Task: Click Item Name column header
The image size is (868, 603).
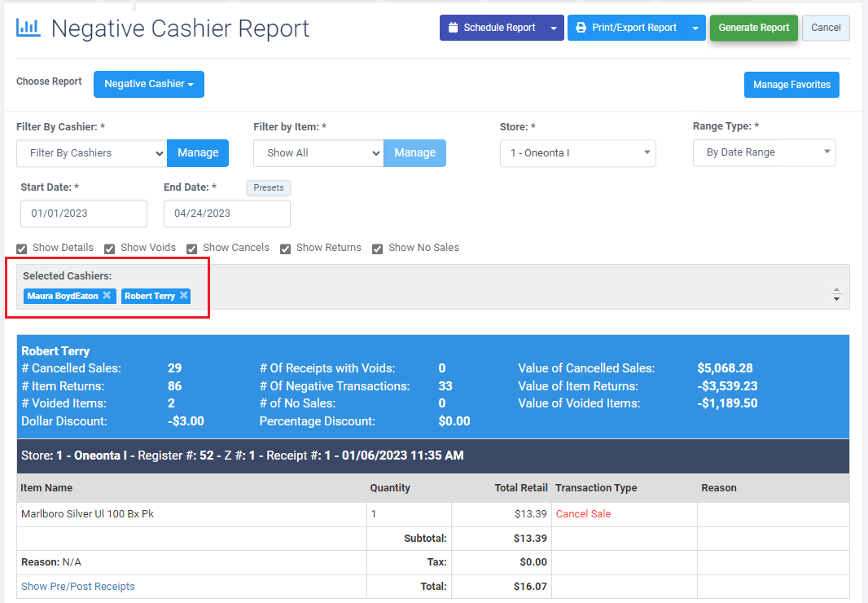Action: 46,488
